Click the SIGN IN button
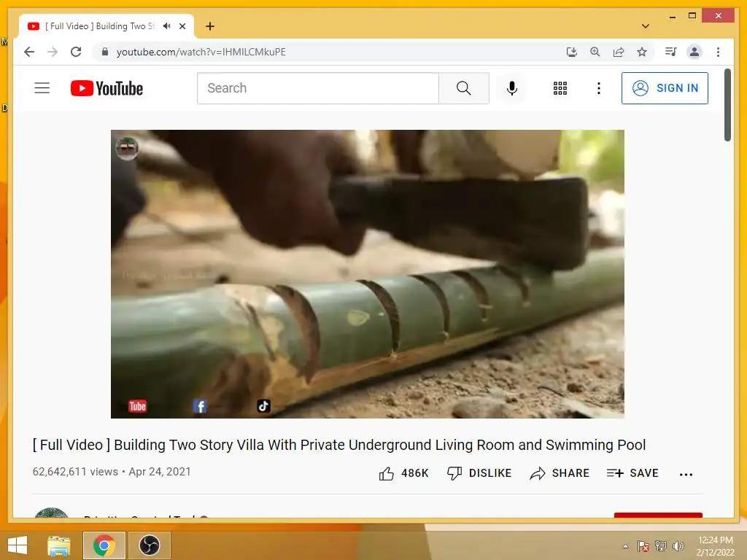Viewport: 747px width, 560px height. point(665,88)
